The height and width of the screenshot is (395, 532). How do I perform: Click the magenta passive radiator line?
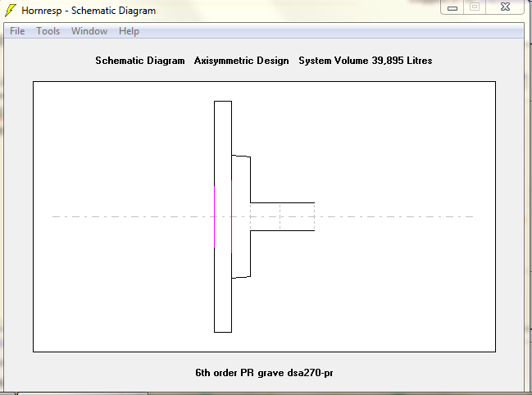coord(215,216)
